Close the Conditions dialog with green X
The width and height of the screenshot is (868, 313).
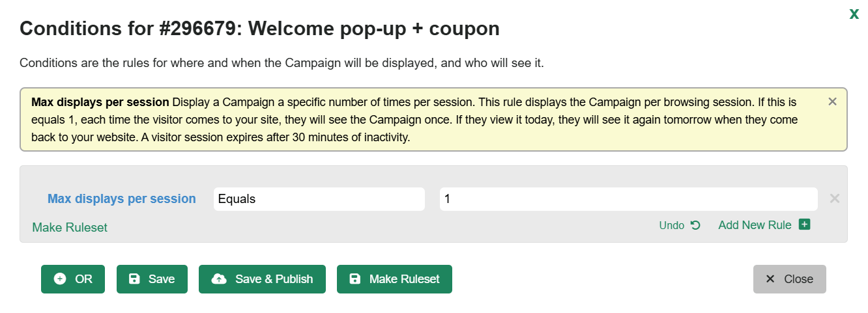coord(854,14)
